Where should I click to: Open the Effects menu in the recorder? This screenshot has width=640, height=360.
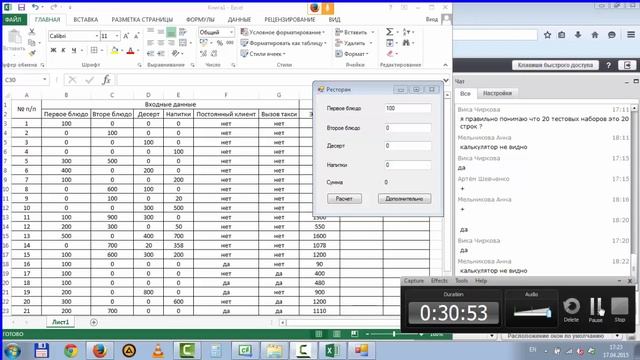point(439,281)
